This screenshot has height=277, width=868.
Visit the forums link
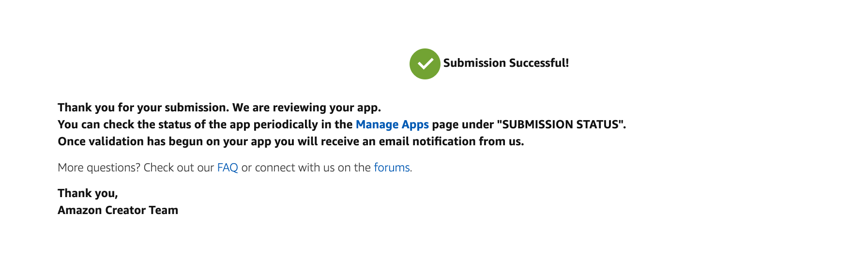coord(392,168)
